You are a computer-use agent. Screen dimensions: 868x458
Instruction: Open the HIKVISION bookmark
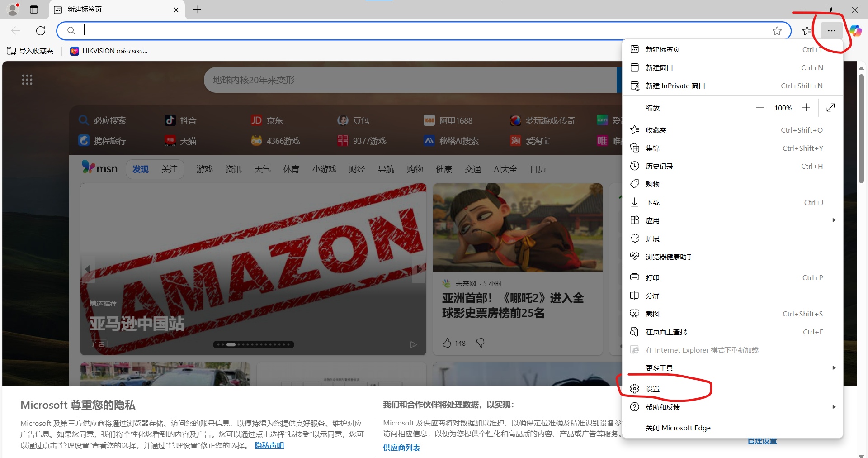pyautogui.click(x=109, y=51)
